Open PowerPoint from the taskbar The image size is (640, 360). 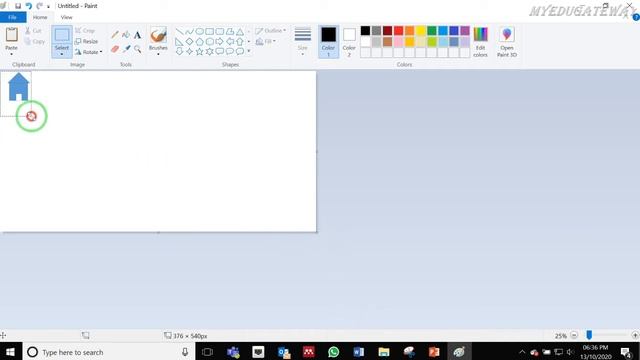click(434, 352)
